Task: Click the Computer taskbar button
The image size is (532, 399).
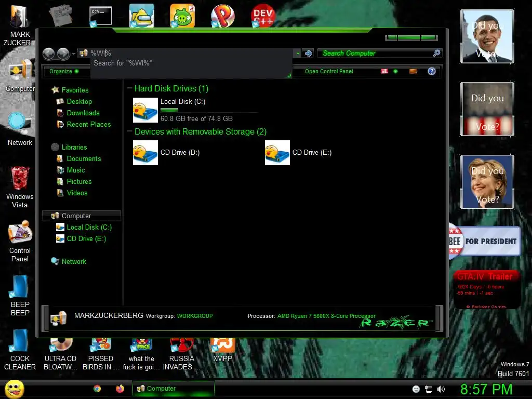Action: (x=174, y=389)
